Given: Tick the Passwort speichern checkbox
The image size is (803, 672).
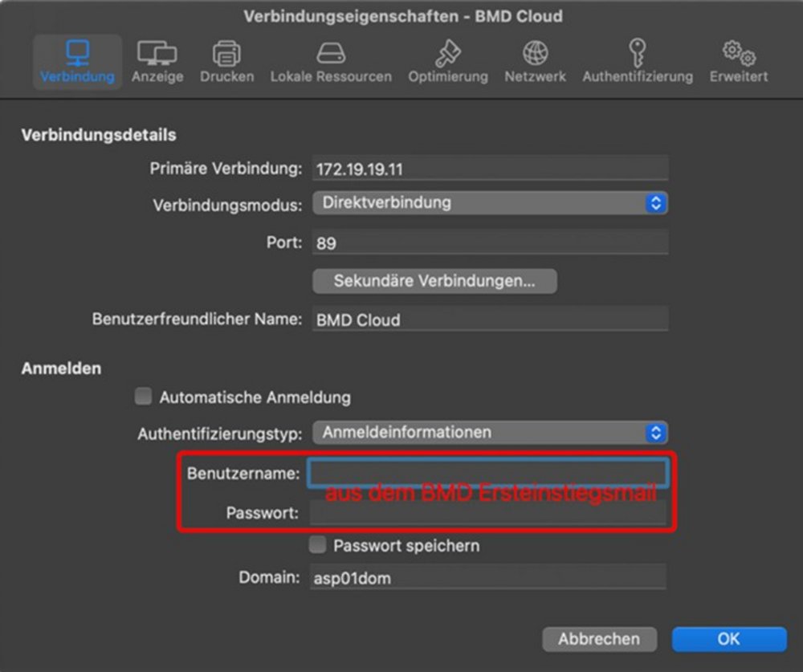Looking at the screenshot, I should pyautogui.click(x=318, y=545).
